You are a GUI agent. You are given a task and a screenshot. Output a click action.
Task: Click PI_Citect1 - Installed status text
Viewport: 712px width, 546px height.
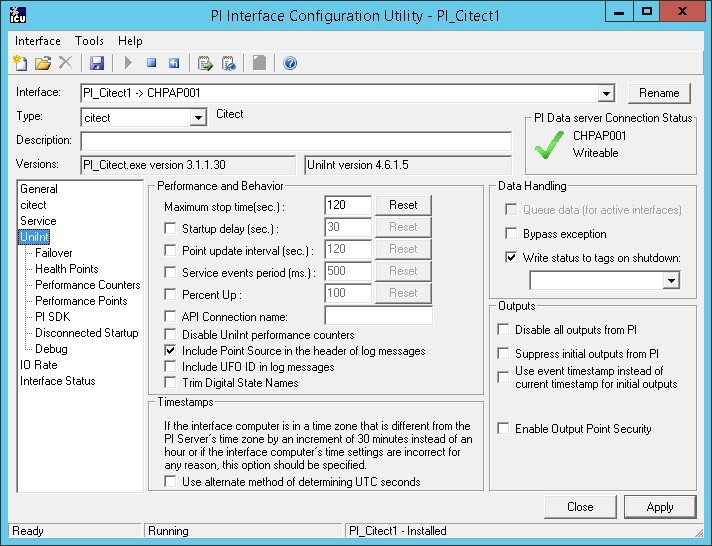[398, 531]
